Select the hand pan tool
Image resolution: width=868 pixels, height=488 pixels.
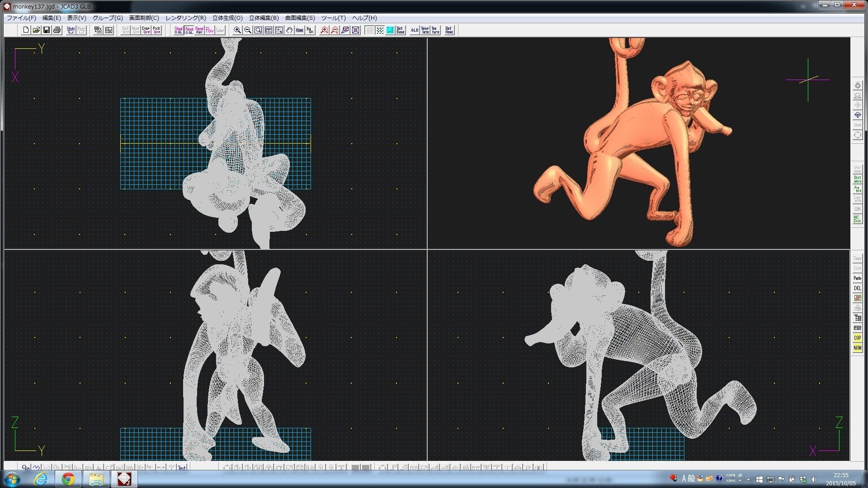click(x=289, y=30)
